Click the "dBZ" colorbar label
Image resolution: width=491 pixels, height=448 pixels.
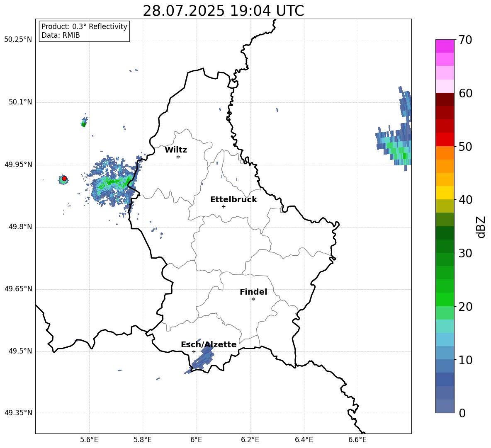(481, 227)
